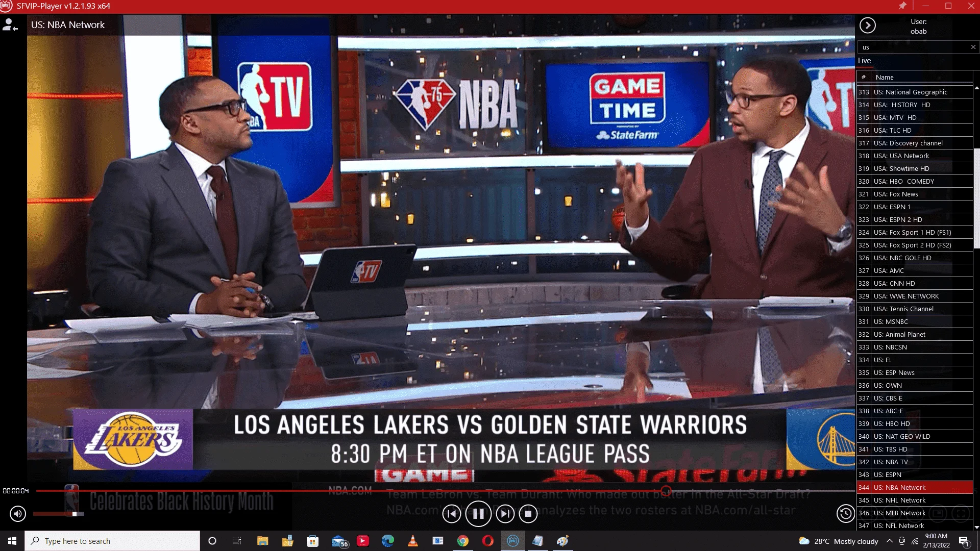Screen dimensions: 980x551
Task: Select USA: Fox News channel
Action: [x=915, y=194]
